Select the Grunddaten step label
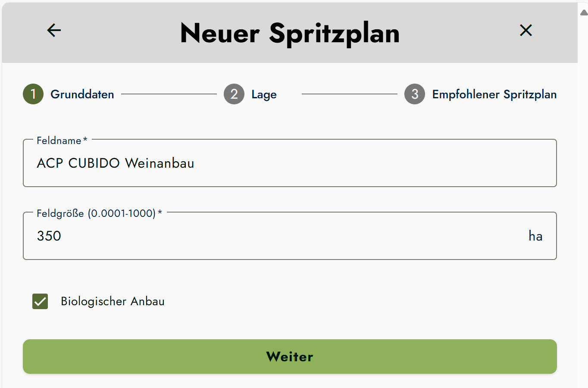Viewport: 588px width, 388px height. 82,94
